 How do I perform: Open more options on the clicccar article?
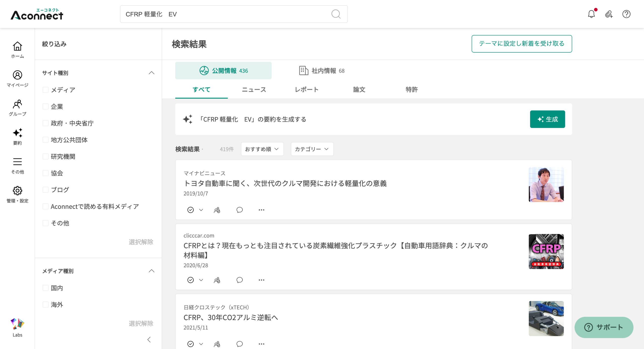click(261, 280)
